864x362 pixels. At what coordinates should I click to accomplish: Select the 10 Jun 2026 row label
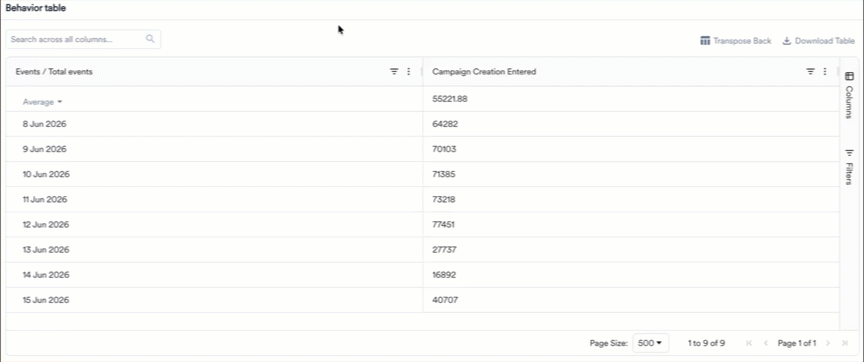tap(46, 174)
